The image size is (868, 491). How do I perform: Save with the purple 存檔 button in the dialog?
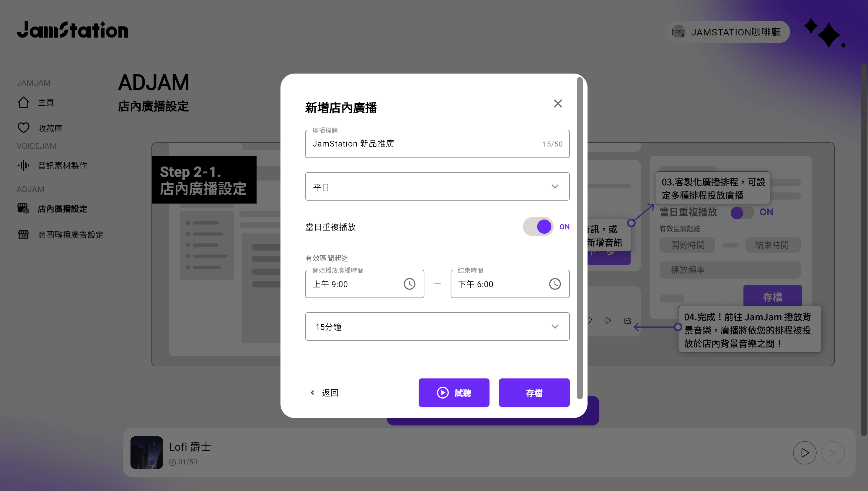pos(534,393)
